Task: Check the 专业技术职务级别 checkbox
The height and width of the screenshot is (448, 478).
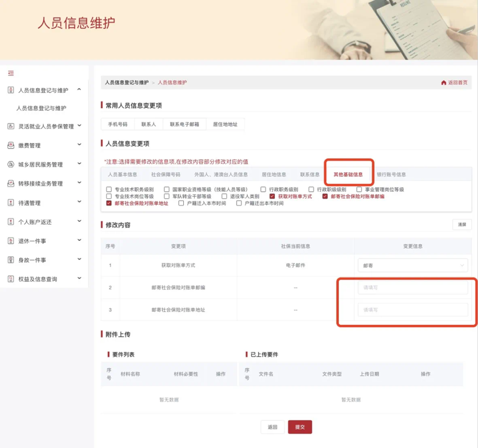Action: tap(109, 190)
